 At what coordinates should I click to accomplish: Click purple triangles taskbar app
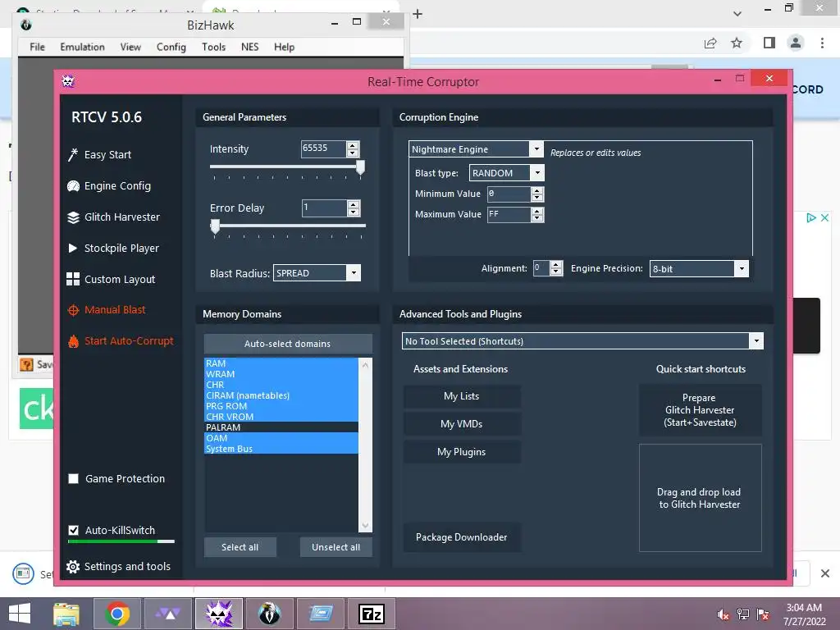tap(168, 614)
